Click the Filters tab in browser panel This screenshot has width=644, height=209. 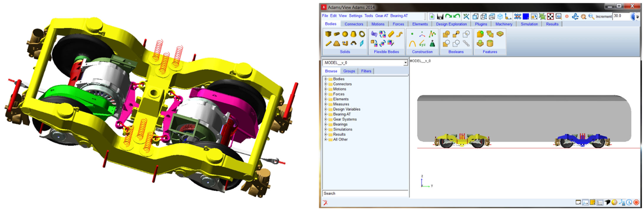coord(366,71)
